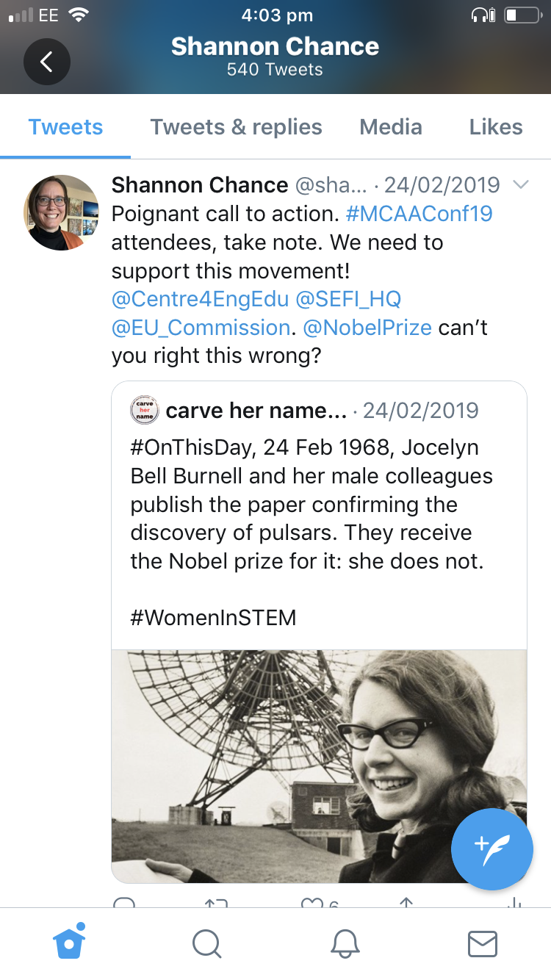Open the Notifications bell icon
Viewport: 551px width, 980px height.
pos(345,943)
